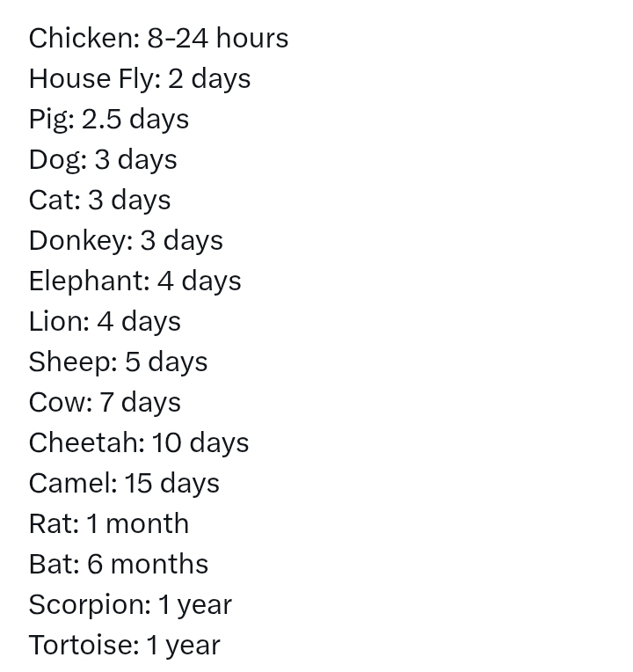Click the word Tortoise

tap(81, 645)
